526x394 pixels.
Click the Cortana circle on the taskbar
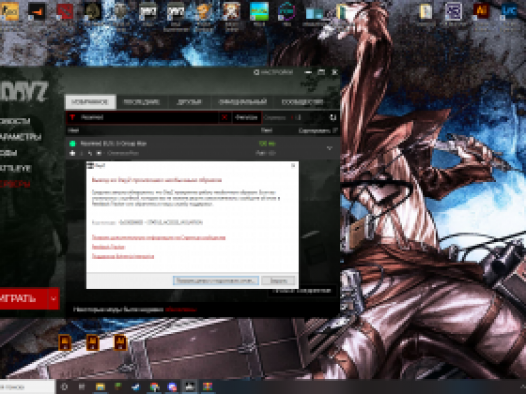(x=64, y=387)
